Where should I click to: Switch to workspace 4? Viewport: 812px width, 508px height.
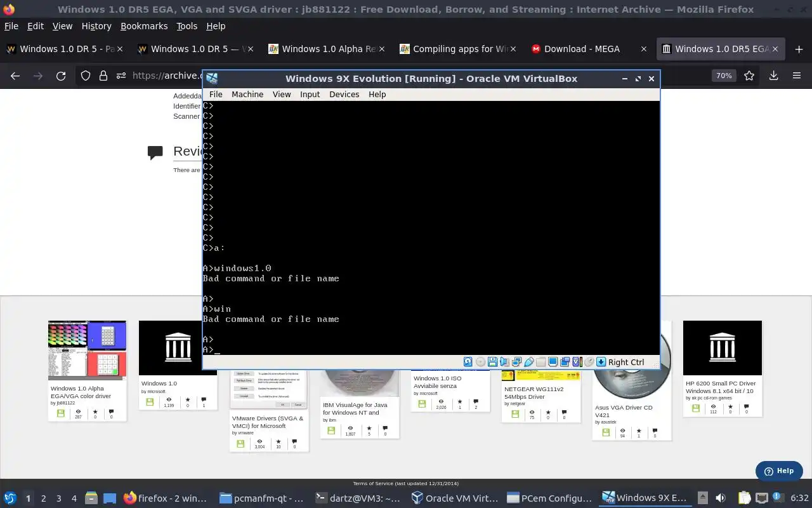(74, 498)
